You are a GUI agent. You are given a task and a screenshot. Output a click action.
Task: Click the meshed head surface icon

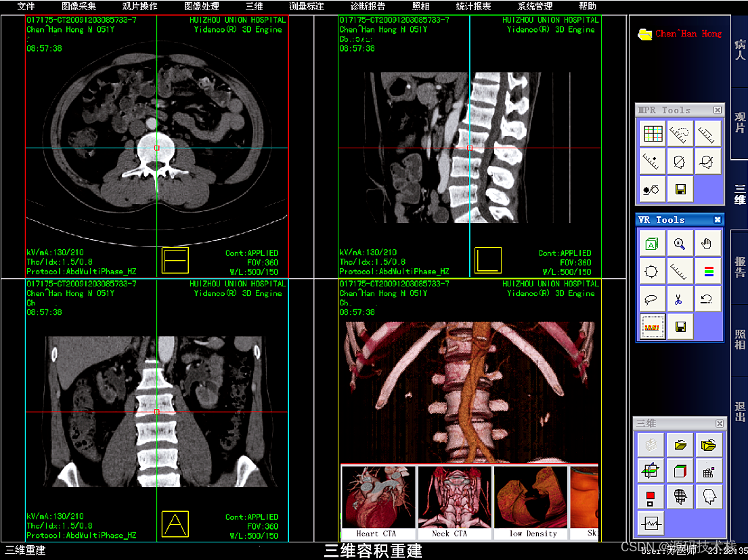(x=680, y=498)
